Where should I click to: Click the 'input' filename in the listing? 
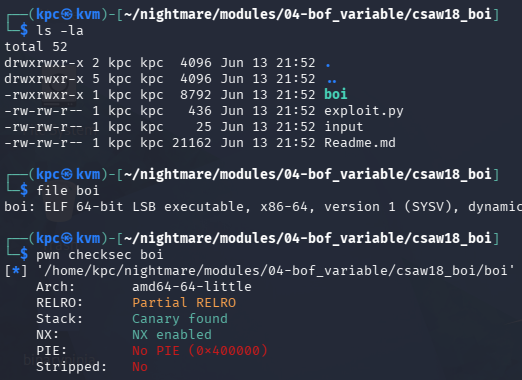344,127
